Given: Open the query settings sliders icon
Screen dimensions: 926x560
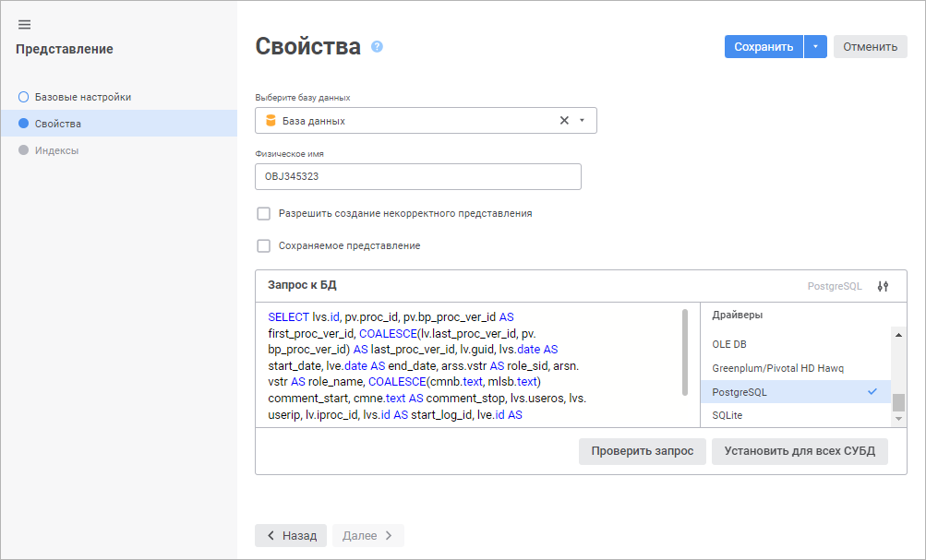Looking at the screenshot, I should pos(883,286).
